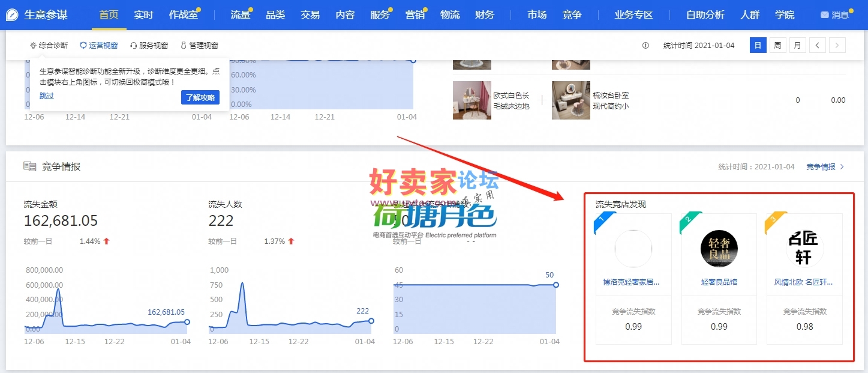Switch statistics period to 月
The image size is (868, 373).
click(797, 45)
